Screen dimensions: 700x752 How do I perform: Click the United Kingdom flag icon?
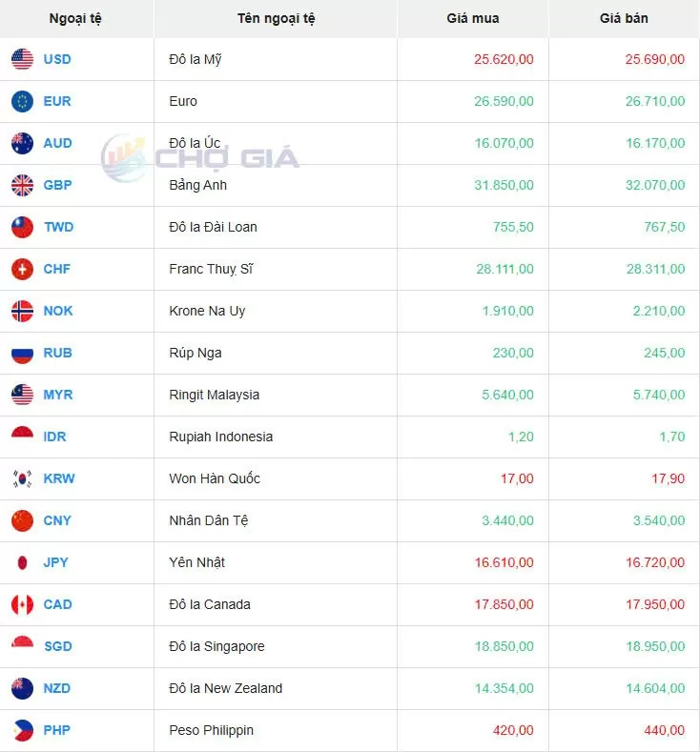click(x=22, y=185)
